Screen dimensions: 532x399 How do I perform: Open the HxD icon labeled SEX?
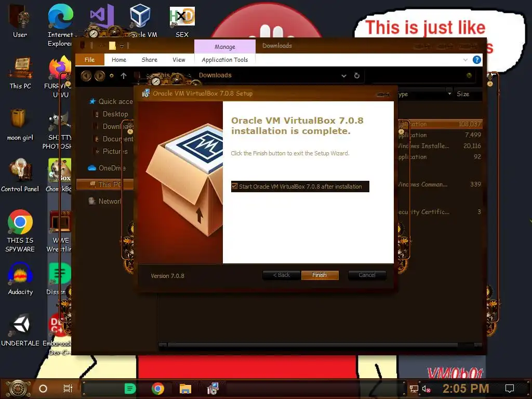coord(182,21)
